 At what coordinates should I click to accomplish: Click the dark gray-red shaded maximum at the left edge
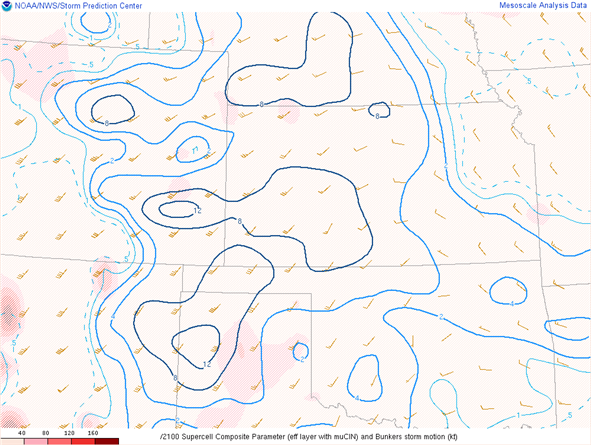tap(8, 312)
